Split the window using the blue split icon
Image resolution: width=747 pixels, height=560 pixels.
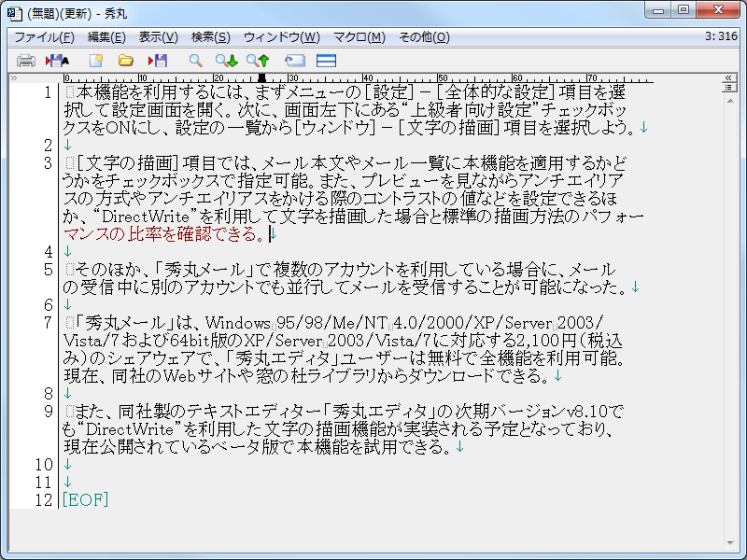tap(326, 61)
